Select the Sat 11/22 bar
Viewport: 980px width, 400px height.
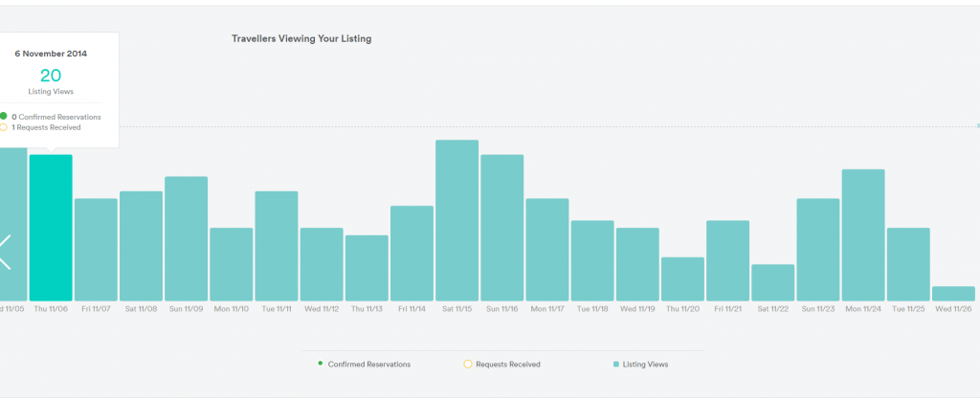click(773, 282)
